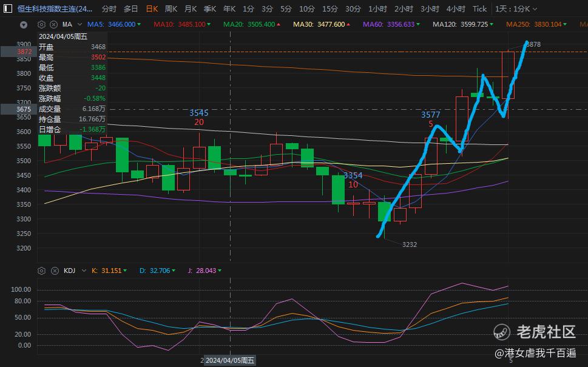Toggle the MA20 line arrow
Viewport: 588px width, 367px height.
pyautogui.click(x=279, y=24)
